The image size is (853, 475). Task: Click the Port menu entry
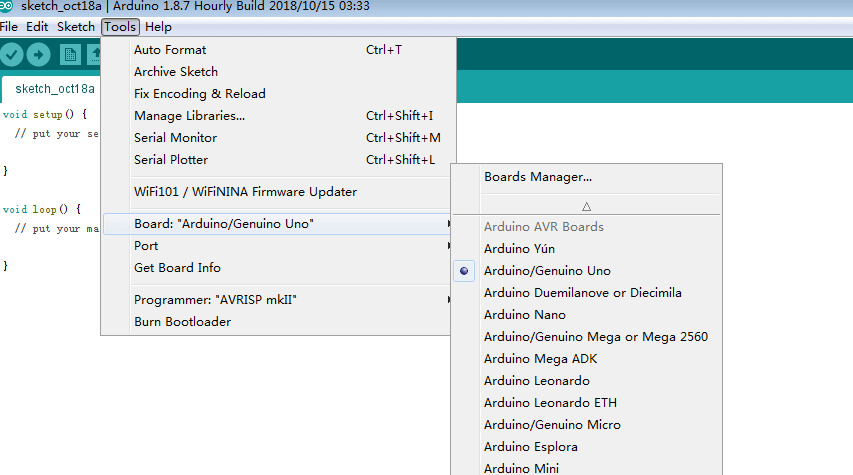pyautogui.click(x=277, y=246)
